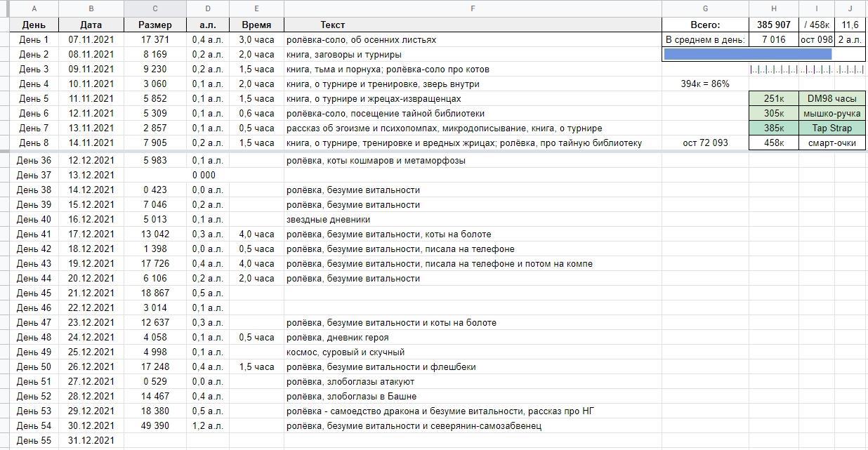Image resolution: width=868 pixels, height=450 pixels.
Task: Click the column H header
Action: 773,8
